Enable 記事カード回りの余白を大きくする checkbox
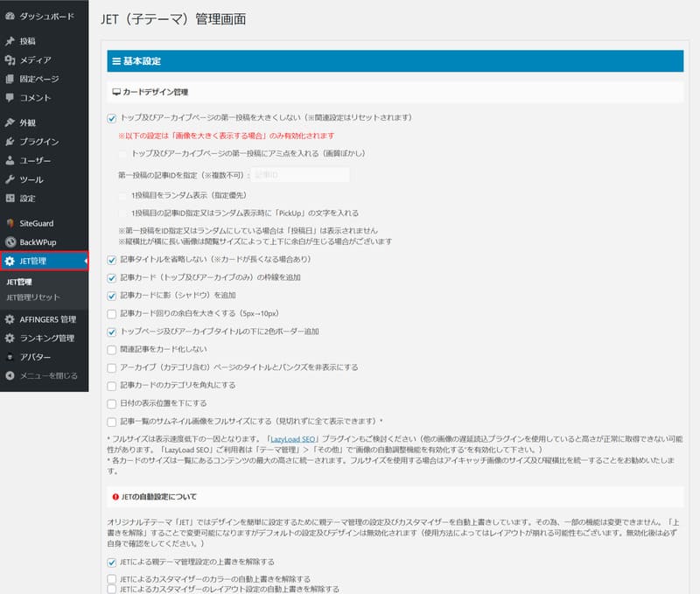700x594 pixels. pos(112,314)
